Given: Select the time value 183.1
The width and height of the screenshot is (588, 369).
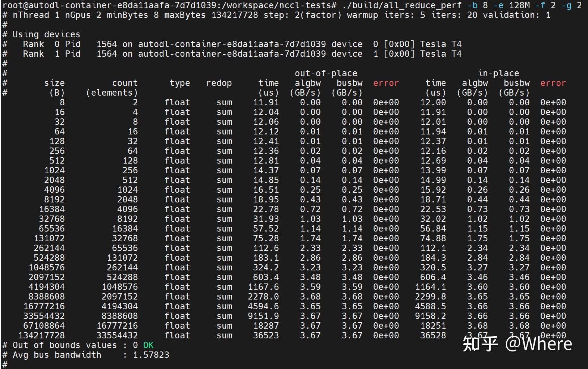Looking at the screenshot, I should [266, 258].
